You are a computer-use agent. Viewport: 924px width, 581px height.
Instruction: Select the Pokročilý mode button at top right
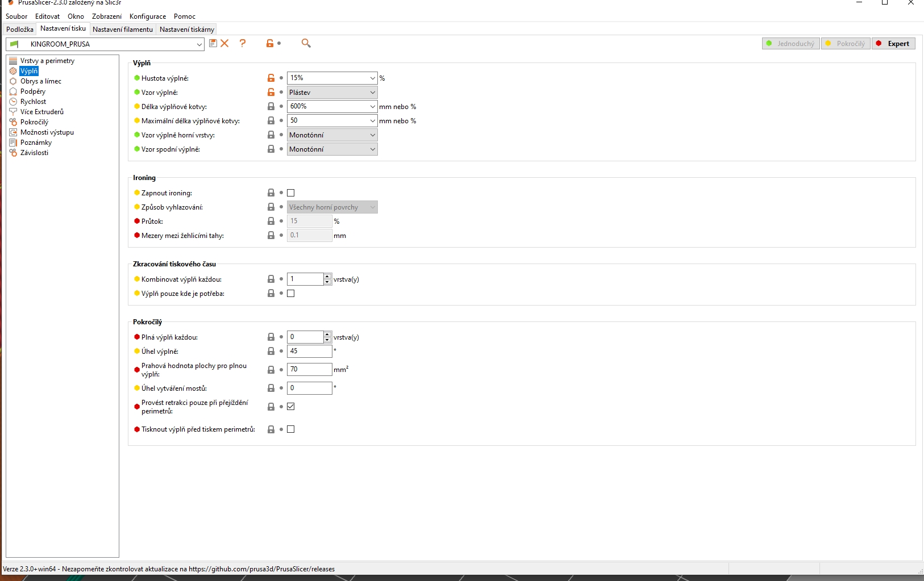pos(846,44)
